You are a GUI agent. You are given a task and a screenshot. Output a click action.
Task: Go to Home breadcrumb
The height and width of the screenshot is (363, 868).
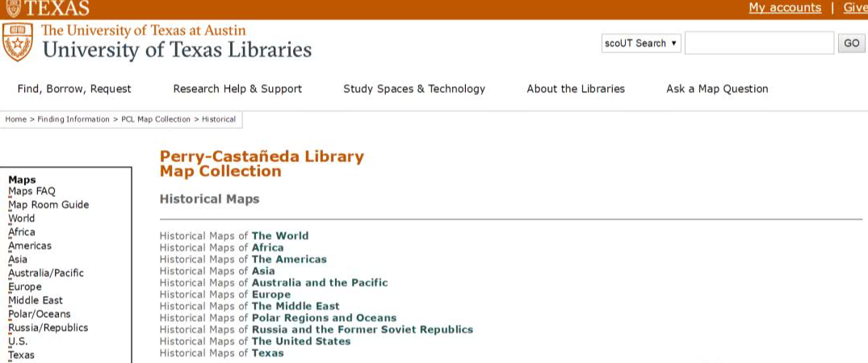tap(16, 119)
